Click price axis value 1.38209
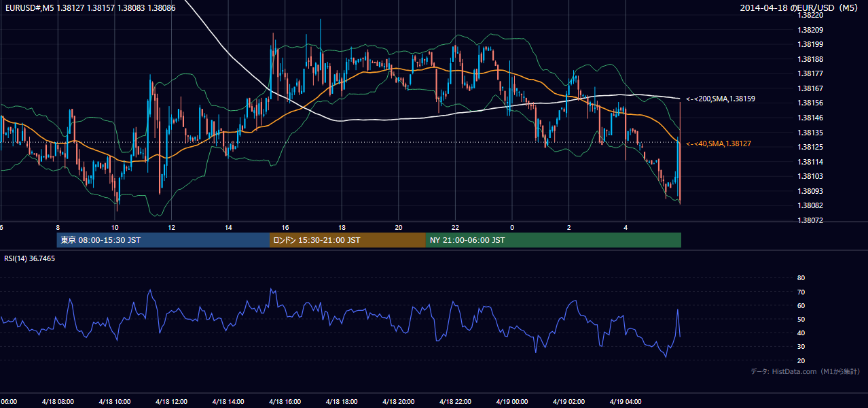This screenshot has height=408, width=868. point(811,30)
